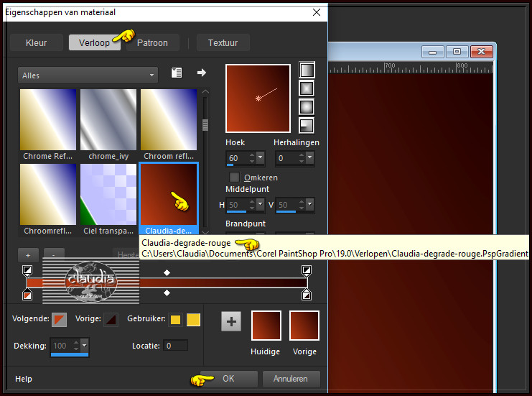Viewport: 532px width, 396px height.
Task: Click the Middelpunt V value field
Action: (287, 204)
